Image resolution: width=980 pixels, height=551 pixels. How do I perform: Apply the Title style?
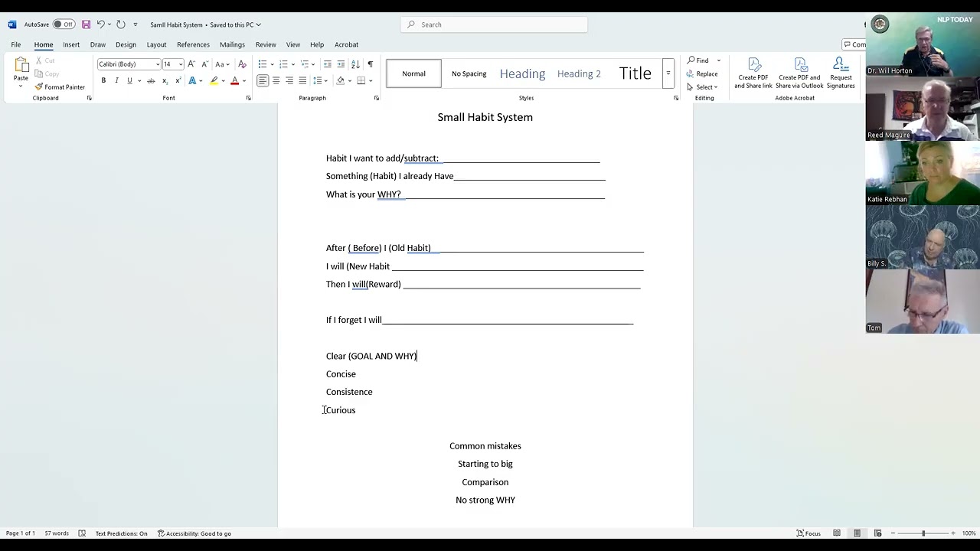coord(635,73)
